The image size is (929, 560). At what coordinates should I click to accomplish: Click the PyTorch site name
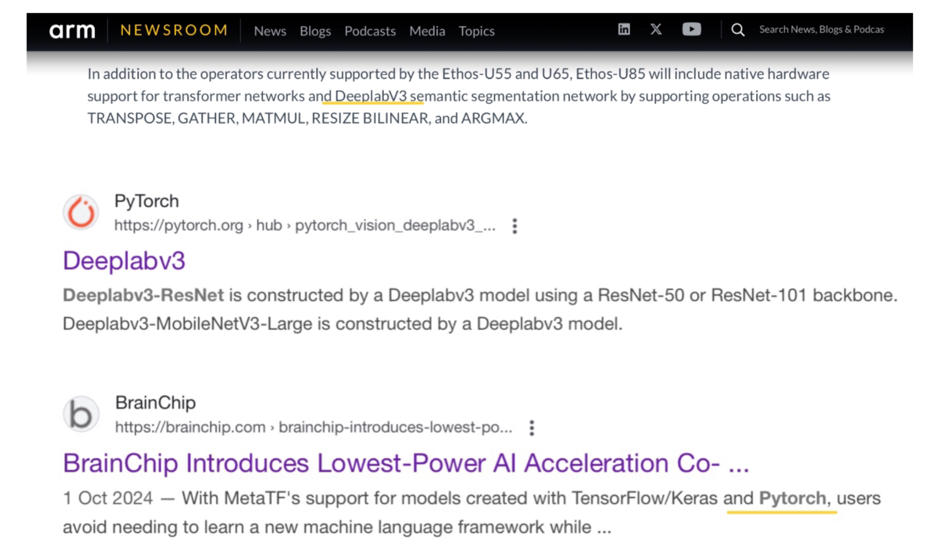(x=146, y=201)
